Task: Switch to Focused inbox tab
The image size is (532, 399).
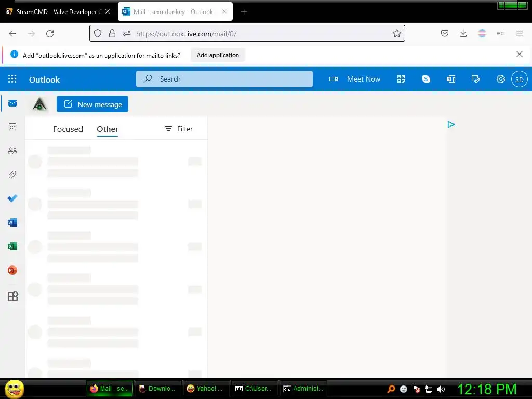Action: tap(68, 129)
